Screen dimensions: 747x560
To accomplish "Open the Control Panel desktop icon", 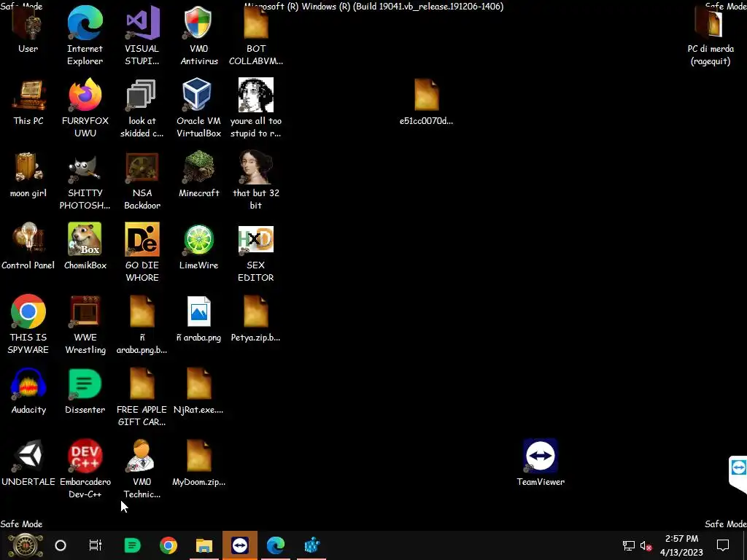I will coord(28,239).
